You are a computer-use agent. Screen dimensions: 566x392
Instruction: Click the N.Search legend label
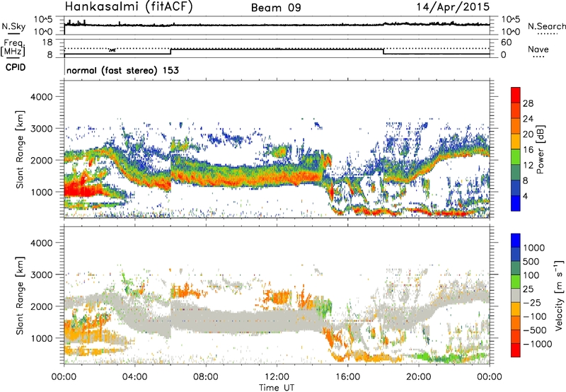546,26
